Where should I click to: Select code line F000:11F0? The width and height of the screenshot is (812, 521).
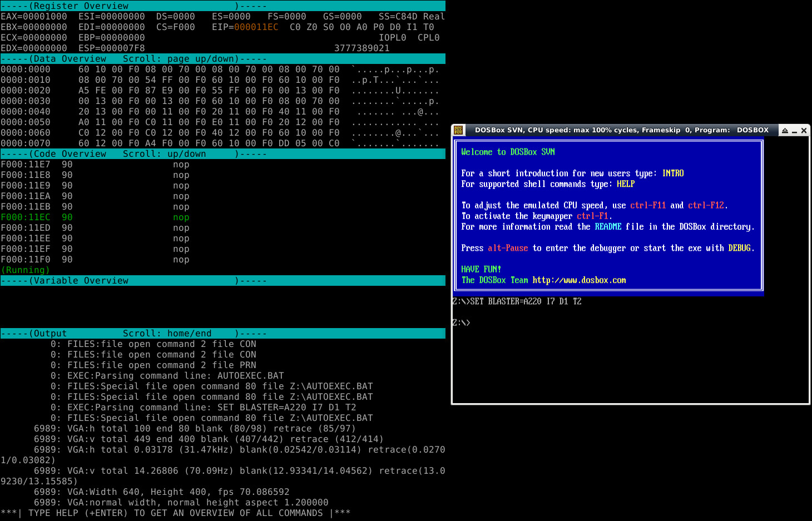(x=95, y=260)
